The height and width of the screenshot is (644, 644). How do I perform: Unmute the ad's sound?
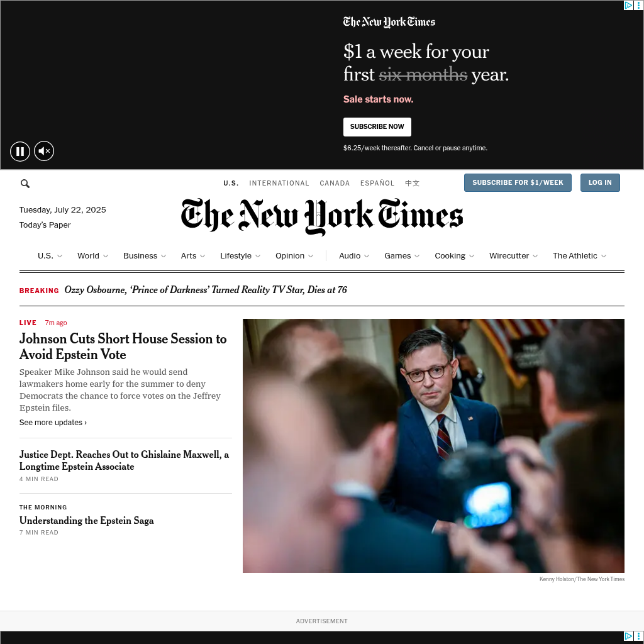pyautogui.click(x=44, y=151)
